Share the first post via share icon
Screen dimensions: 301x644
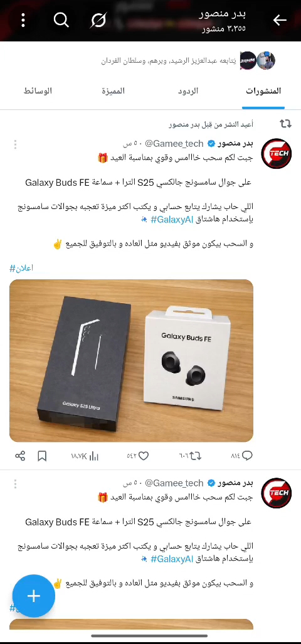[x=20, y=456]
